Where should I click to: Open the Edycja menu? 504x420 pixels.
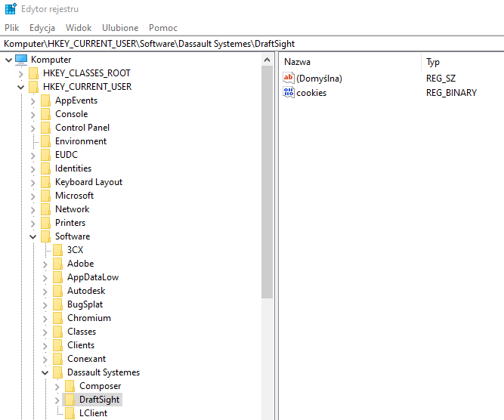(42, 28)
